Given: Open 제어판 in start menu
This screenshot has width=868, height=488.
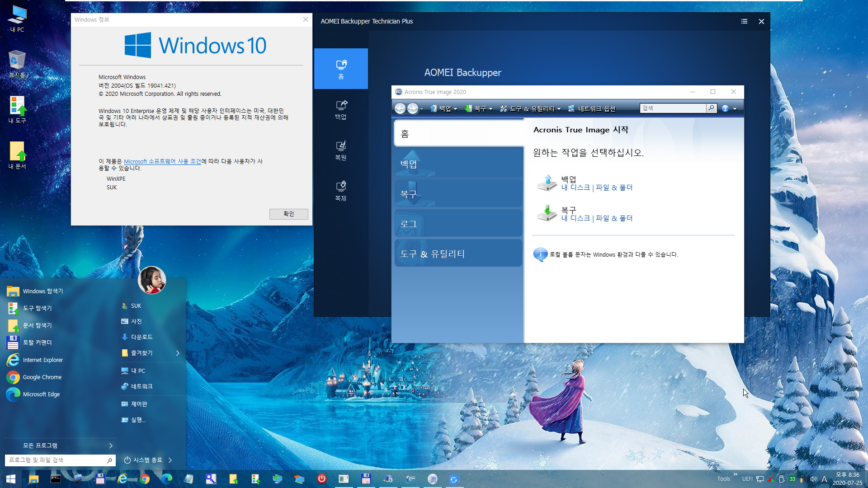Looking at the screenshot, I should pyautogui.click(x=134, y=404).
